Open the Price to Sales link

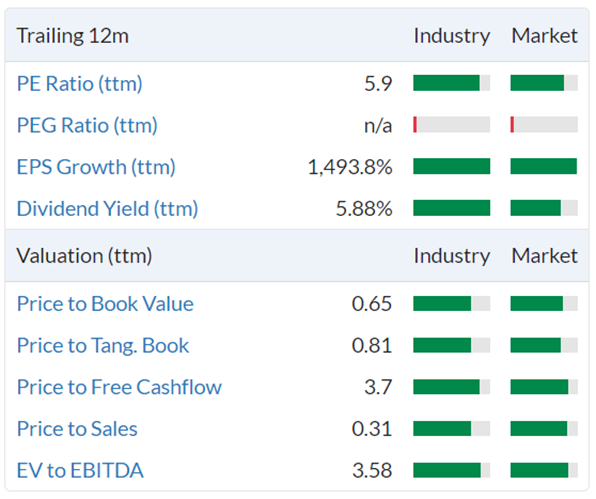click(77, 429)
